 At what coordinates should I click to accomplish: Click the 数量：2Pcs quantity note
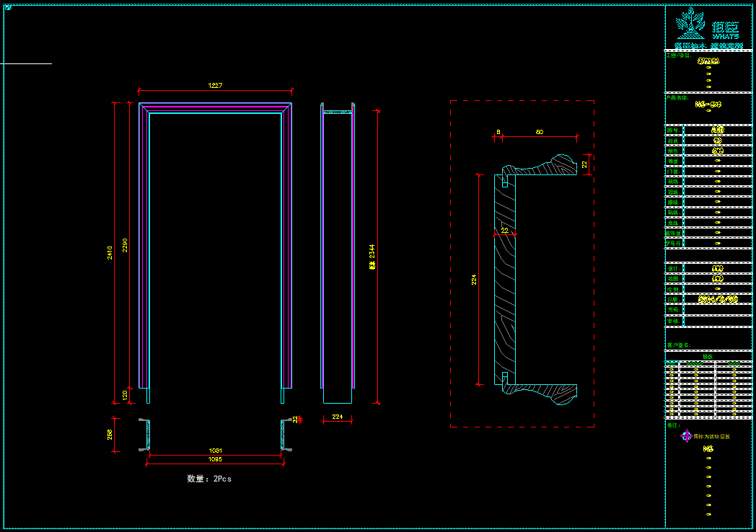pyautogui.click(x=209, y=479)
